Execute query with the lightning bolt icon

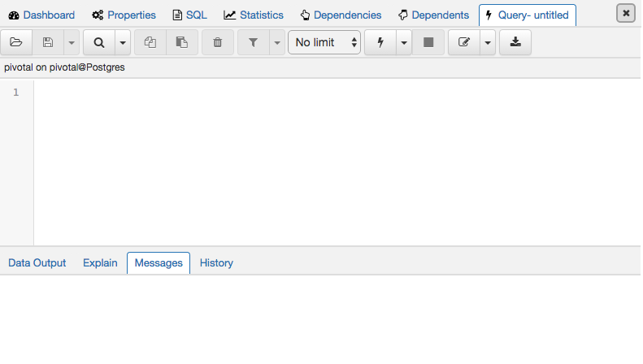[x=380, y=42]
